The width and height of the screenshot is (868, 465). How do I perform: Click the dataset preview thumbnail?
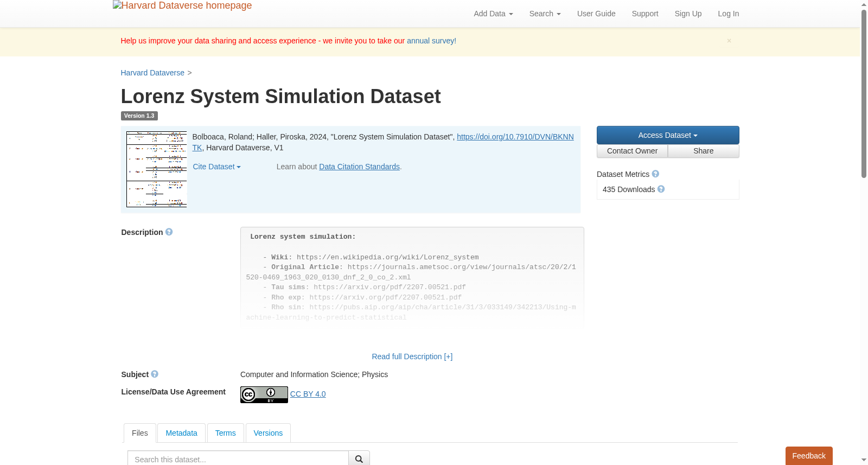pos(156,169)
